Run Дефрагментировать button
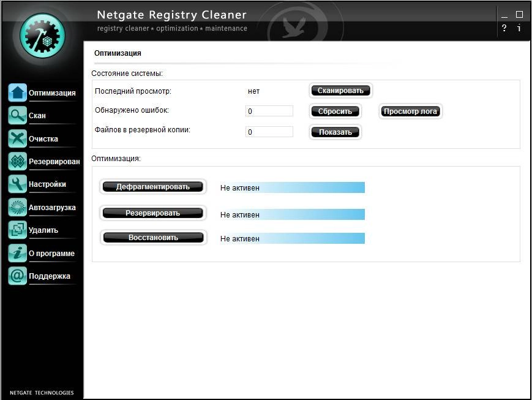532x400 pixels. (x=153, y=187)
